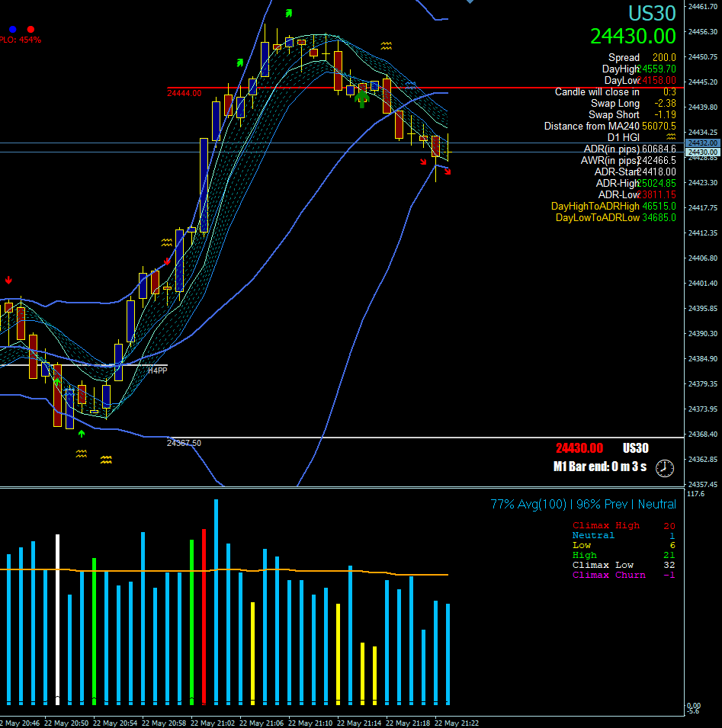Image resolution: width=722 pixels, height=728 pixels.
Task: Click the 24401.40 price axis label
Action: (x=703, y=284)
